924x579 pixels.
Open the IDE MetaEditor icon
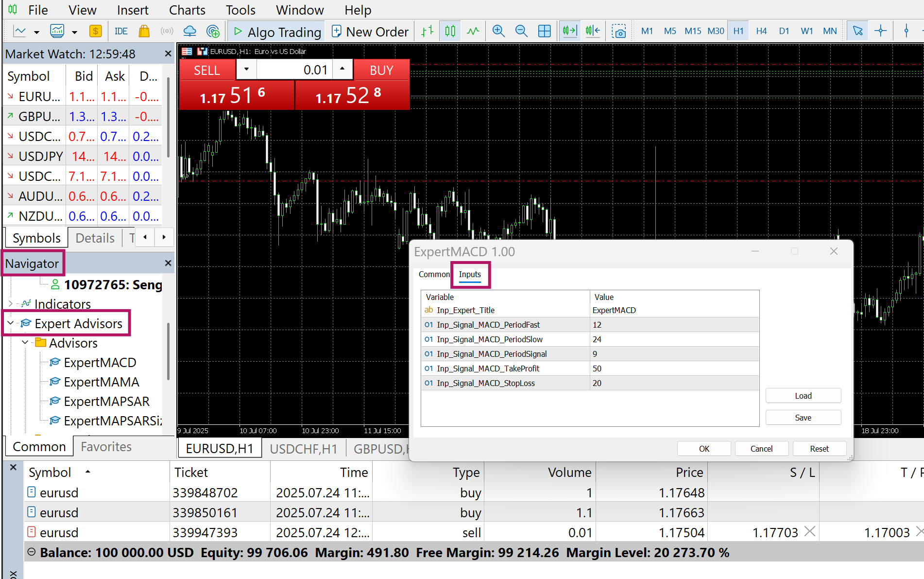121,31
